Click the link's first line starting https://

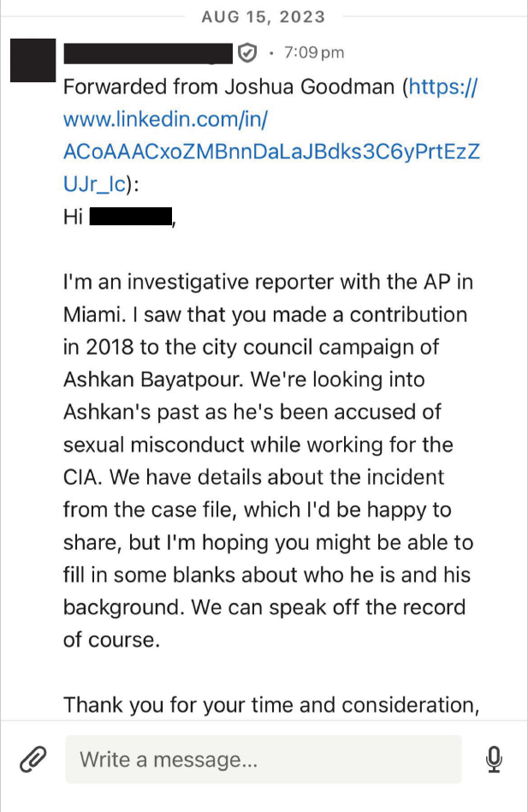click(x=443, y=87)
